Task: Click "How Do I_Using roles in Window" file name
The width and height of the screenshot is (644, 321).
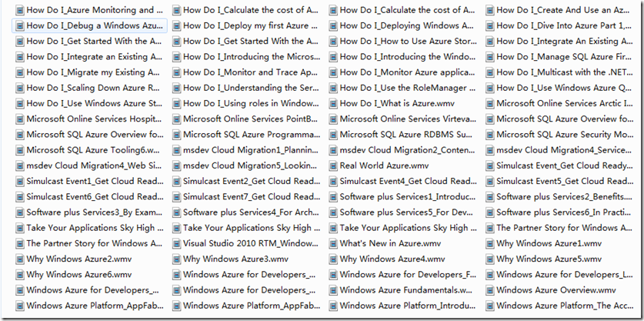Action: 251,104
